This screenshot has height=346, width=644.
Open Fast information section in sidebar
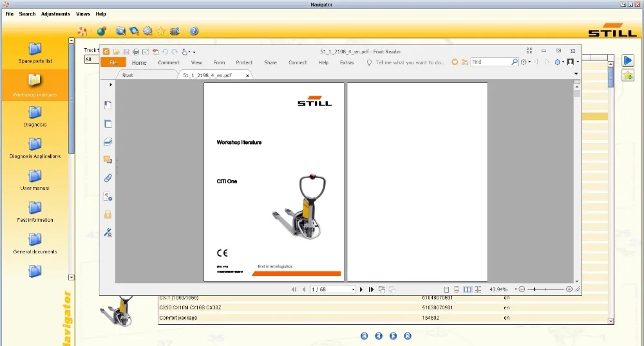coord(35,212)
